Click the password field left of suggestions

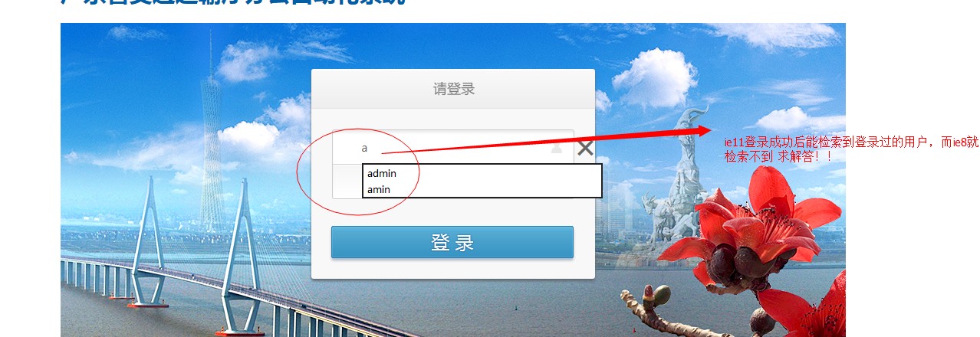347,182
